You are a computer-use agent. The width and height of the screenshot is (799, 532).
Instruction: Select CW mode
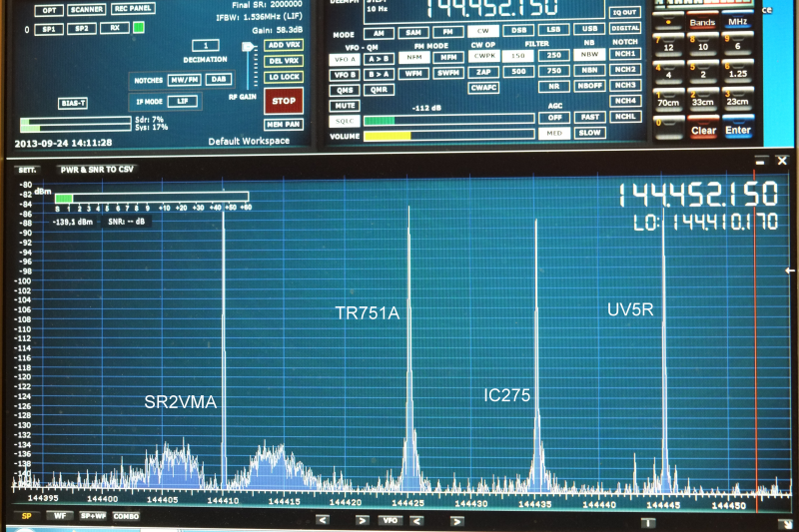(x=482, y=31)
